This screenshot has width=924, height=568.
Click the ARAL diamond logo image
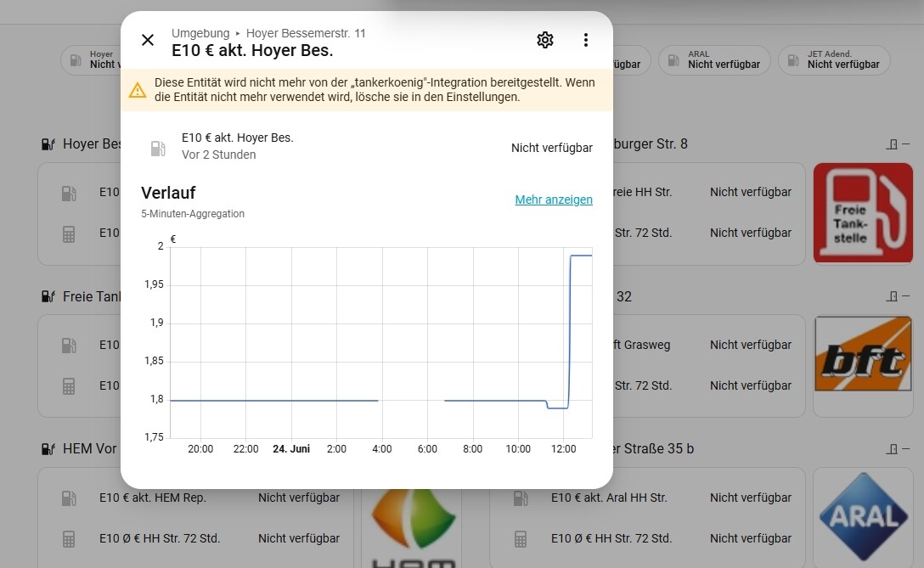point(864,517)
